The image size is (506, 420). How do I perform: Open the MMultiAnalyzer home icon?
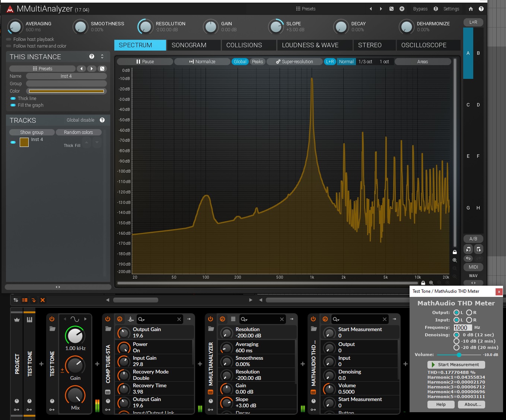471,9
